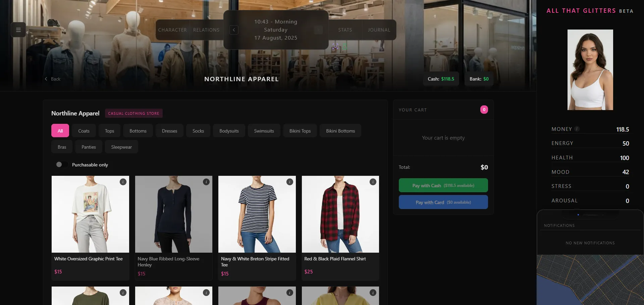Viewport: 644px width, 305px height.
Task: Click 'No new notifications' text
Action: (590, 243)
